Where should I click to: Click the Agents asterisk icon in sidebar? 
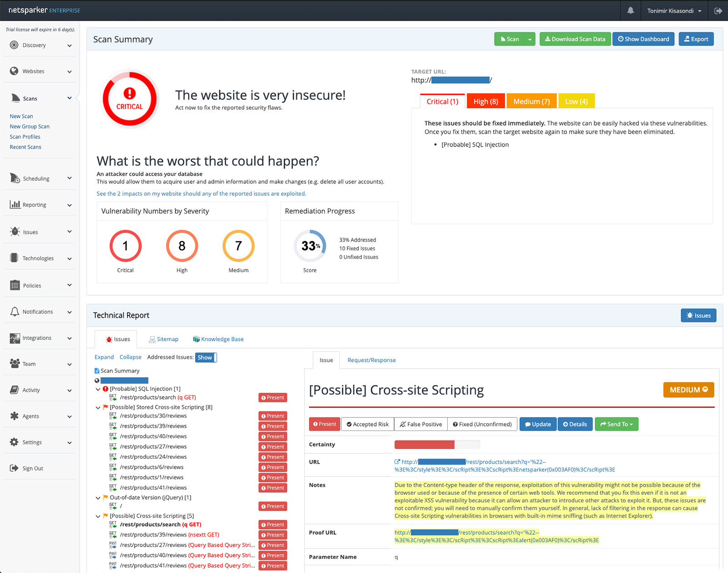pos(15,416)
